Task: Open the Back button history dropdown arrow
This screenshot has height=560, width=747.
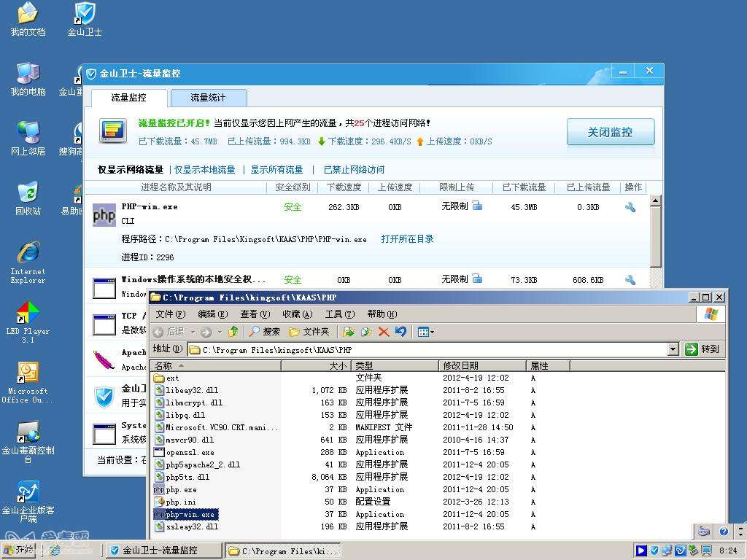Action: coord(193,332)
